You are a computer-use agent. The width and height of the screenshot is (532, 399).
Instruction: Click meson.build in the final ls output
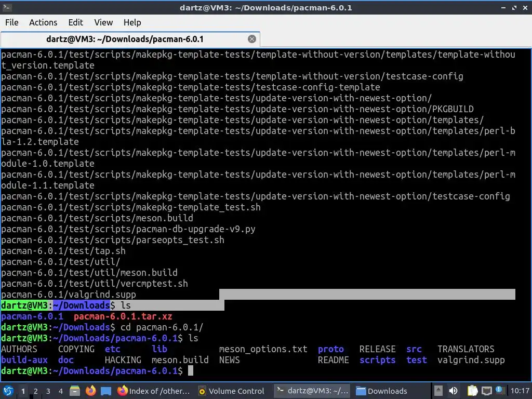click(180, 360)
